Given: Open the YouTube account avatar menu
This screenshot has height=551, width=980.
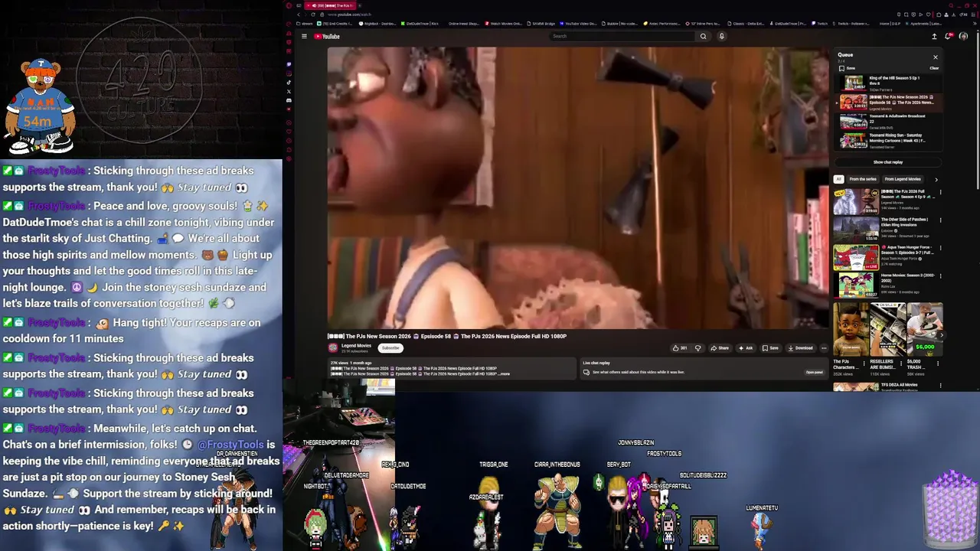Looking at the screenshot, I should coord(963,36).
